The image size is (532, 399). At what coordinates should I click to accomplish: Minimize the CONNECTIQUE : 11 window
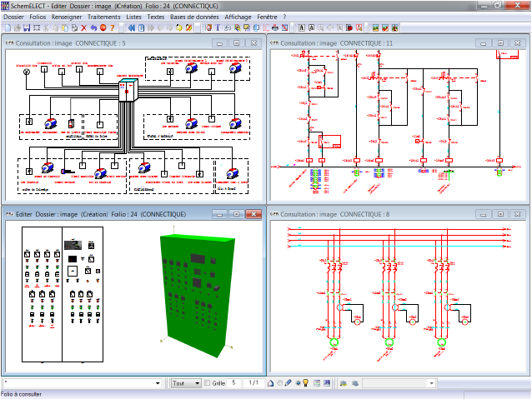[483, 43]
